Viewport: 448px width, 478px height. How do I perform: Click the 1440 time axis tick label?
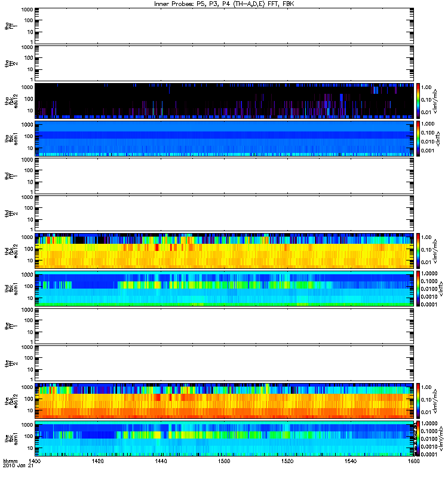pos(161,461)
